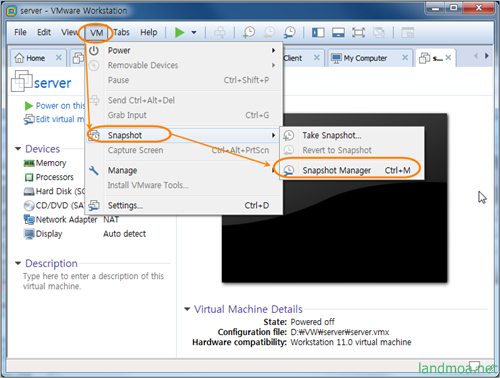Click the clock icon beside Take Snapshot

(x=289, y=135)
